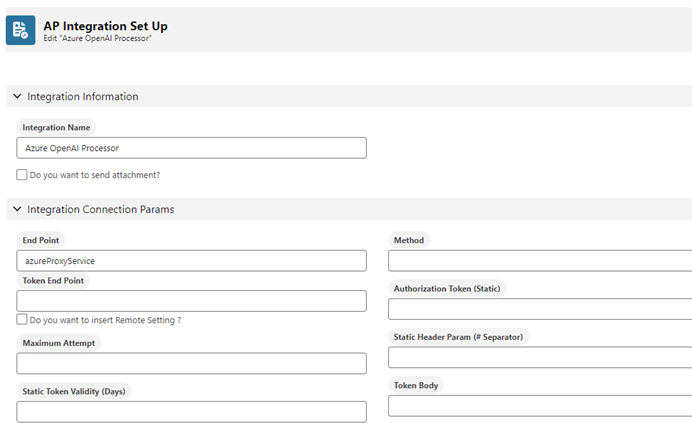The height and width of the screenshot is (430, 692).
Task: Focus the Integration Name text box
Action: [x=191, y=148]
